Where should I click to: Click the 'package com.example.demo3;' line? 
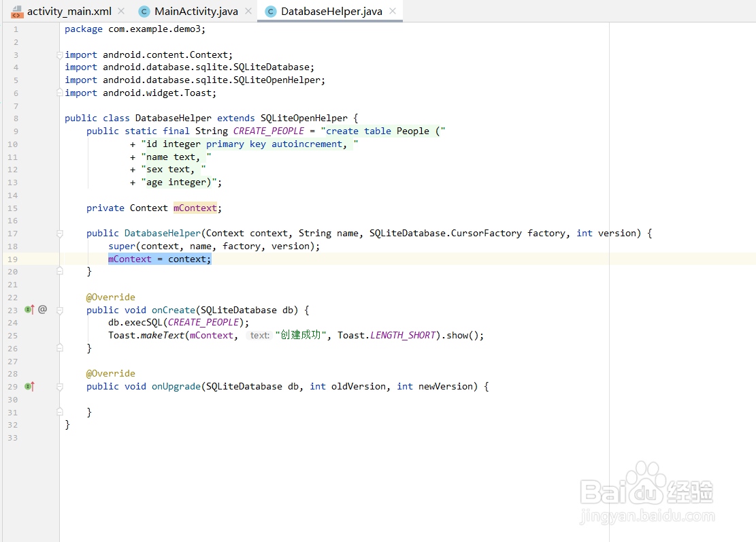pos(135,29)
